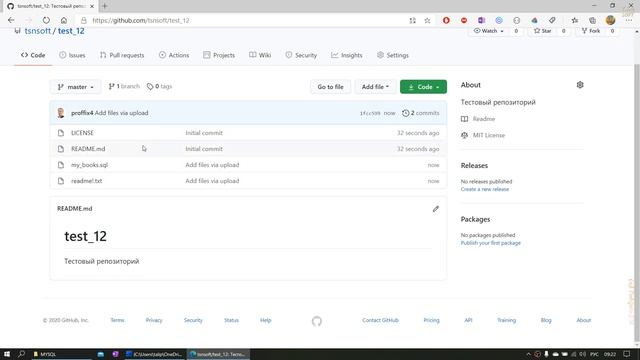
Task: Click Contact GitHub in footer
Action: pos(380,320)
